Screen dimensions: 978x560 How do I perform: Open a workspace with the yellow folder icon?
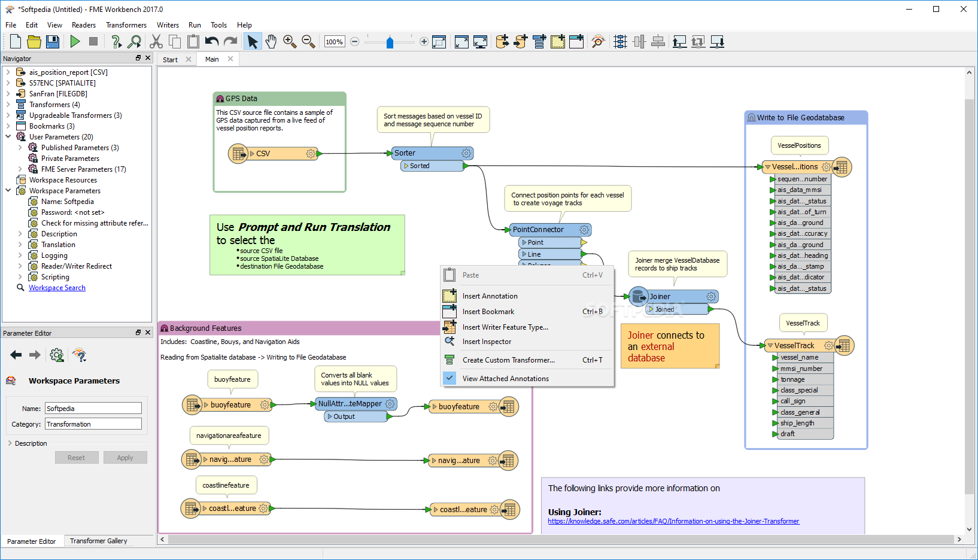pos(34,41)
